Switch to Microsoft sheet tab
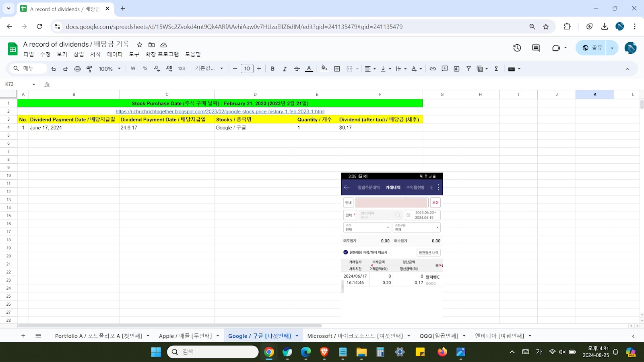Viewport: 644px width, 362px height. (355, 336)
